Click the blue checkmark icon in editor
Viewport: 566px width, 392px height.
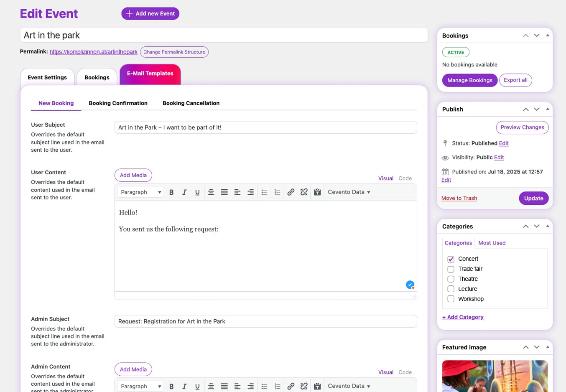(410, 285)
